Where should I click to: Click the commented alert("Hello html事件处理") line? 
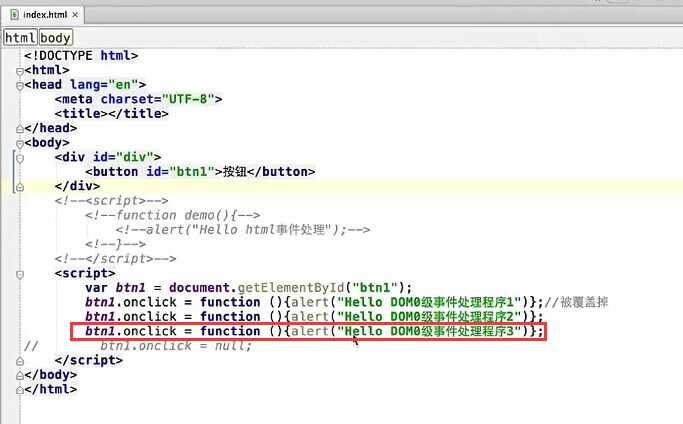[x=243, y=230]
